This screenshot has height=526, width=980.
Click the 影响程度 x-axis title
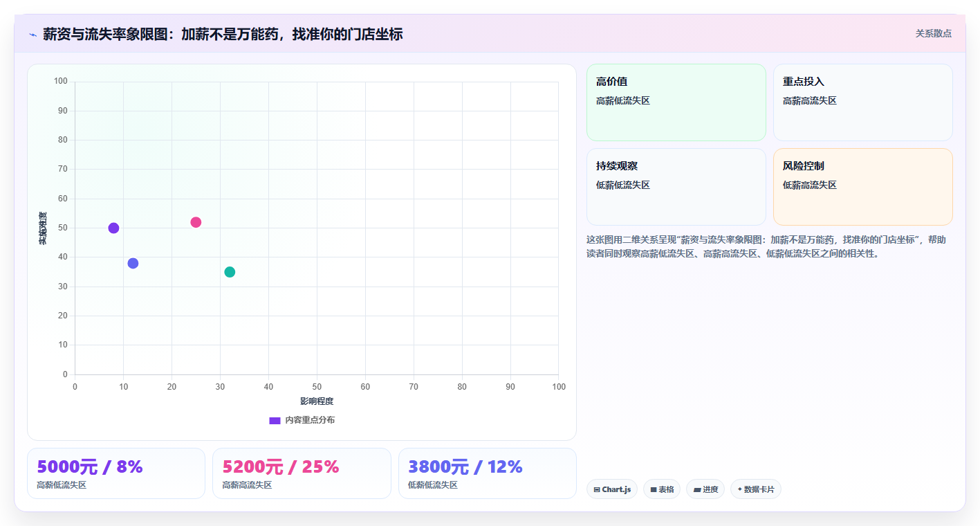click(317, 401)
